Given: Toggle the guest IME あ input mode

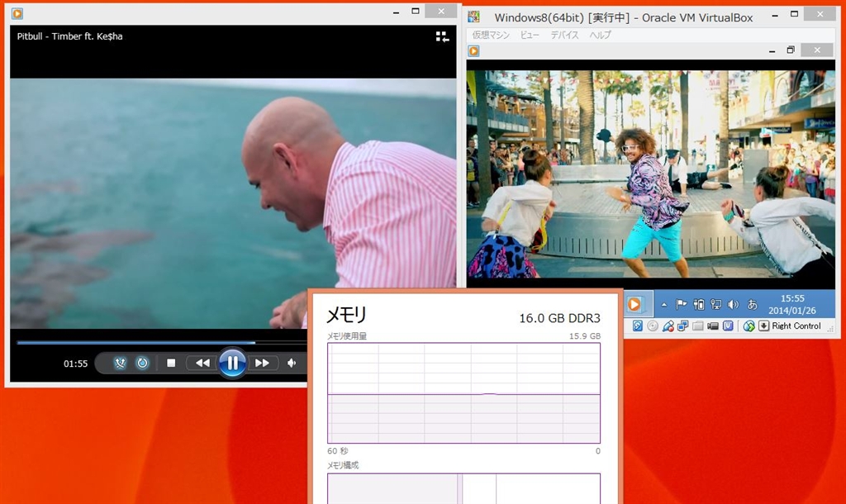Looking at the screenshot, I should [x=752, y=304].
